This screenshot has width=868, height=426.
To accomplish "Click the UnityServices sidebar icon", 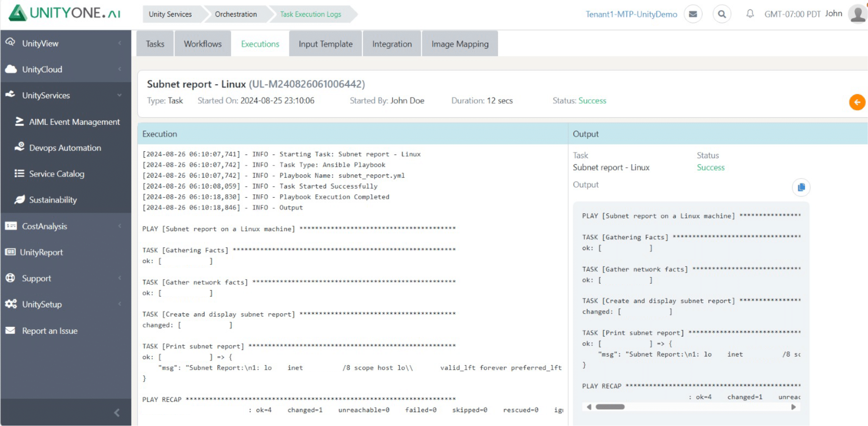I will click(x=10, y=94).
